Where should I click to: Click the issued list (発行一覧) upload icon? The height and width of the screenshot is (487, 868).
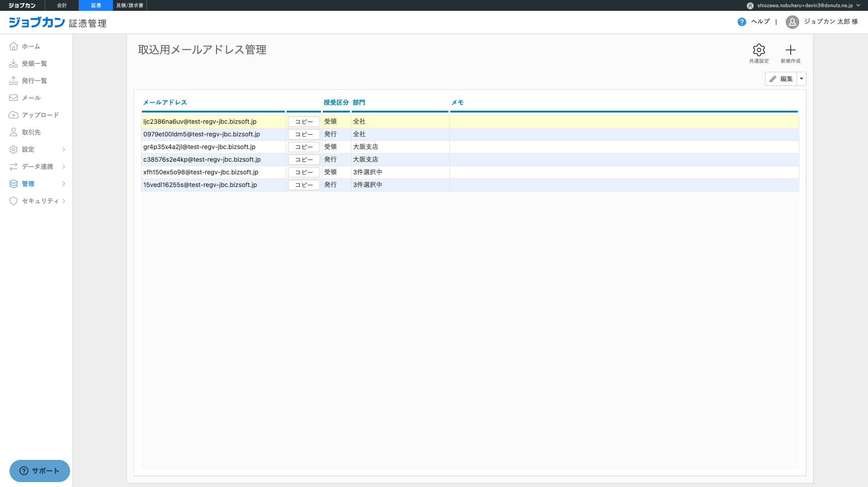point(14,80)
